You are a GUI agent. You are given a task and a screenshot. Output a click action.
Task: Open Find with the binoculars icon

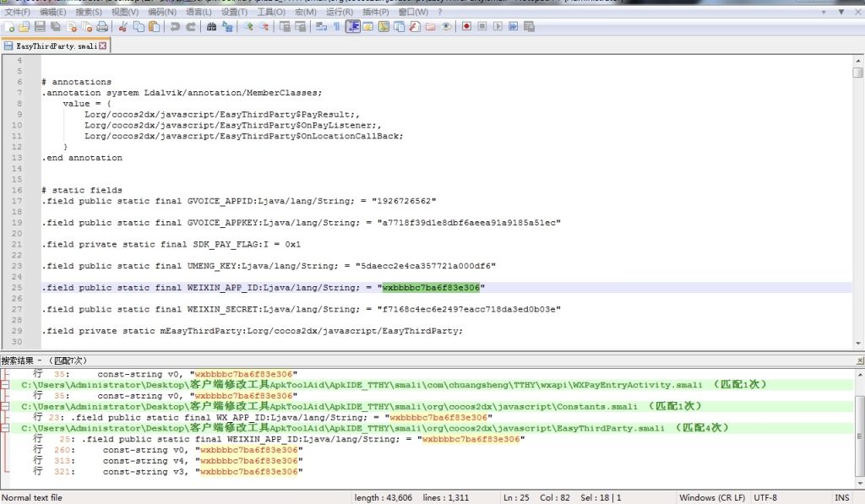[x=212, y=27]
